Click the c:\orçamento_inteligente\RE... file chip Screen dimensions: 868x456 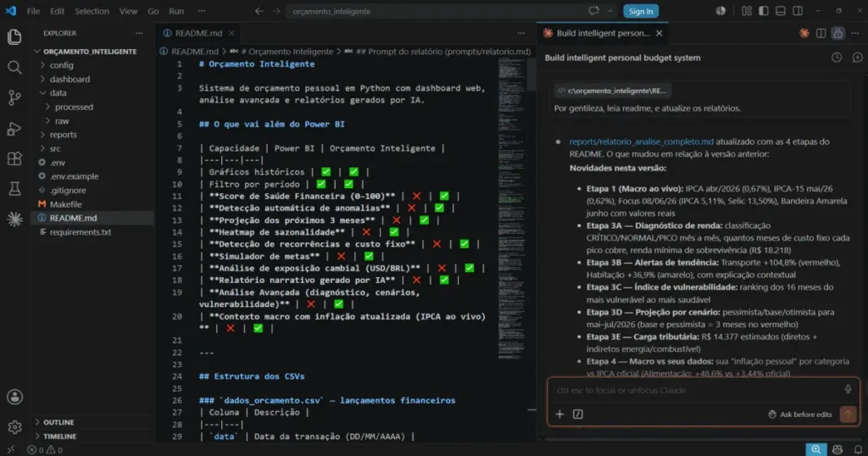614,91
